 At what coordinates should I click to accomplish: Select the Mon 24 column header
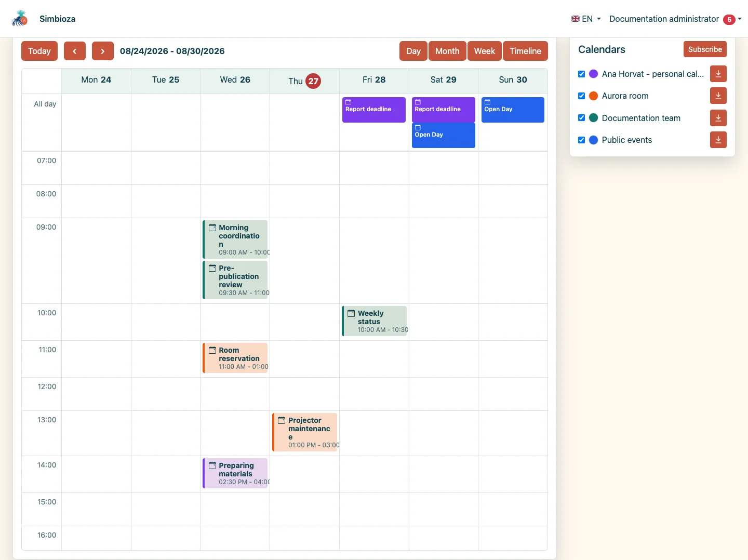tap(96, 80)
